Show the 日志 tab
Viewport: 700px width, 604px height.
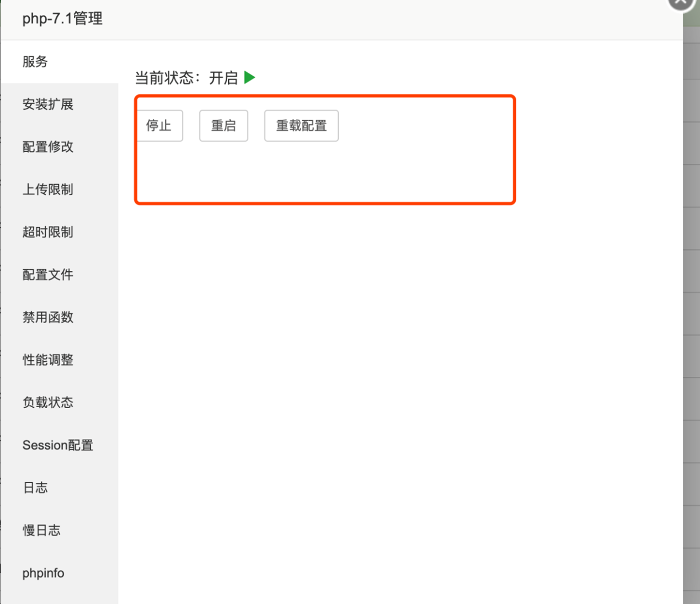35,488
